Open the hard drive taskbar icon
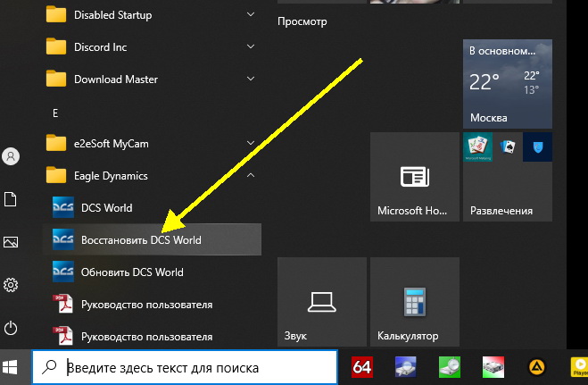588x385 pixels. coord(493,367)
